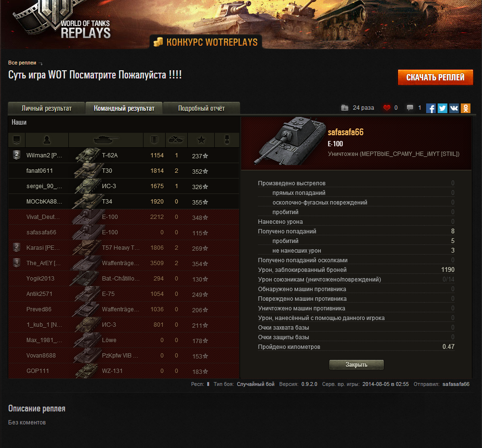The width and height of the screenshot is (482, 448).
Task: Click the T-62A tank thumbnail
Action: coord(87,155)
